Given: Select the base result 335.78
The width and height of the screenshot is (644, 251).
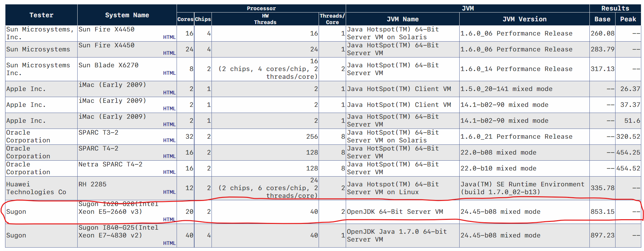Looking at the screenshot, I should coord(602,188).
